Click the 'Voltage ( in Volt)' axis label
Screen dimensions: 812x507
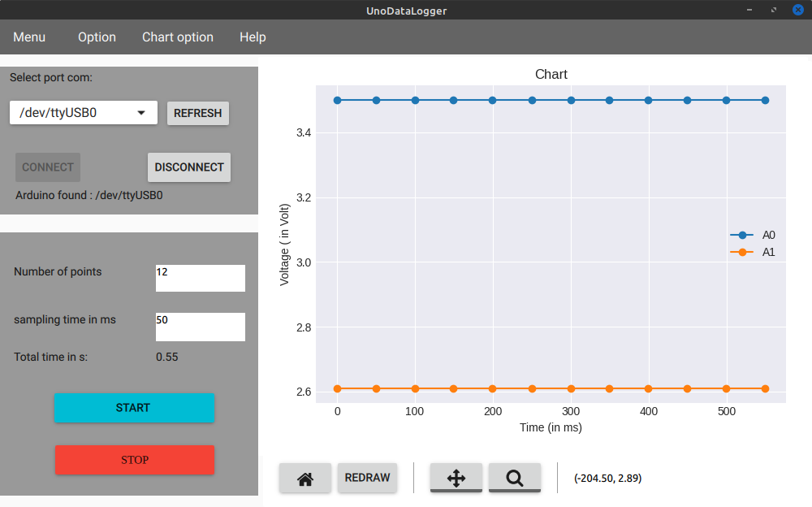coord(284,245)
